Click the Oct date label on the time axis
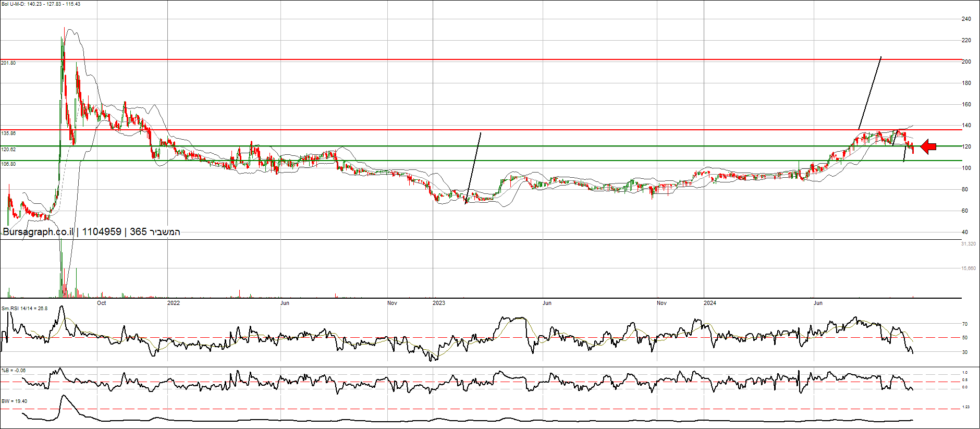 101,303
